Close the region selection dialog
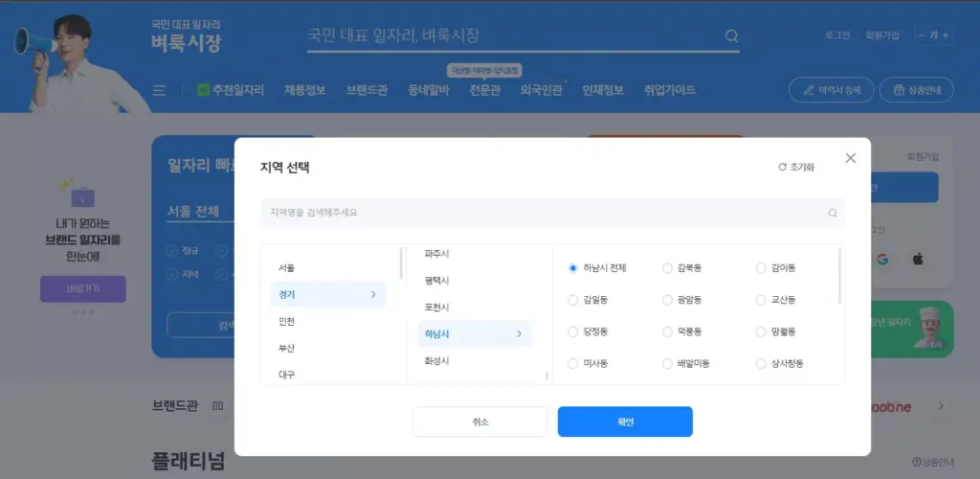Image resolution: width=980 pixels, height=479 pixels. tap(851, 158)
